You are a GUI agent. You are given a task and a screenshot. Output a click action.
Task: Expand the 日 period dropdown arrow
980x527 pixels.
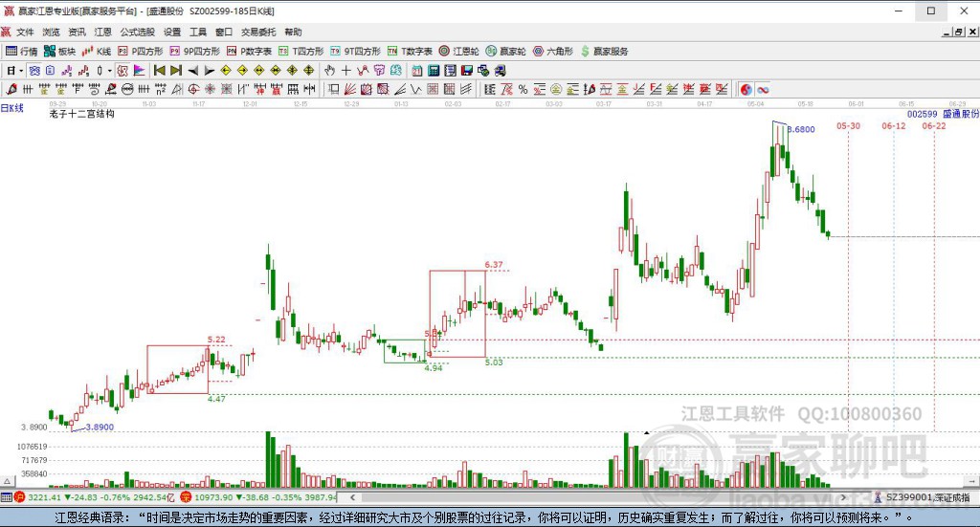click(x=21, y=71)
